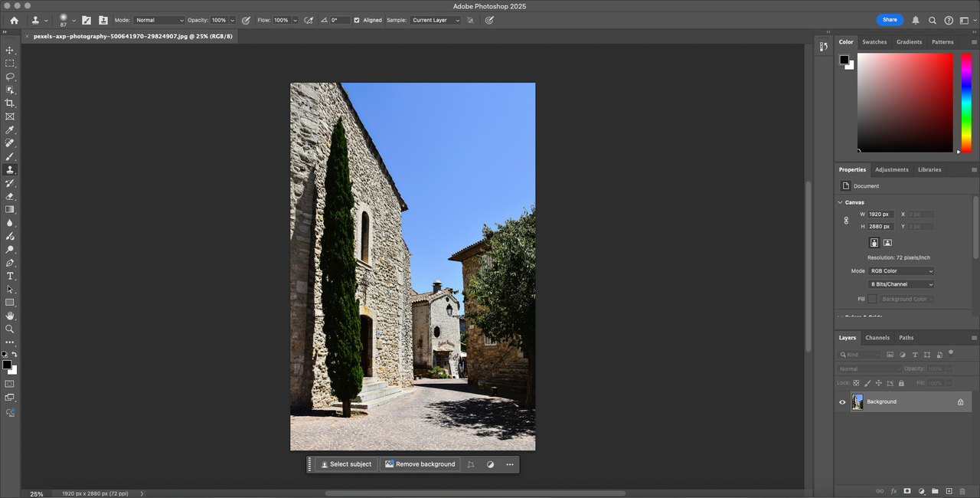Open the 8 Bits/Channel dropdown
The image size is (980, 498).
point(901,284)
